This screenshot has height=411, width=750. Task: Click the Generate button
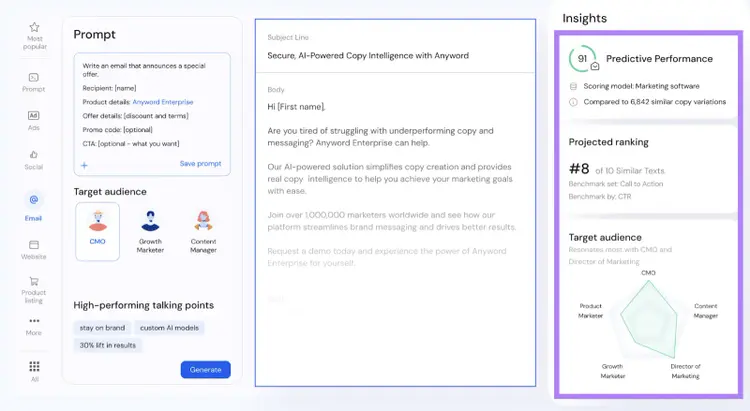coord(206,369)
